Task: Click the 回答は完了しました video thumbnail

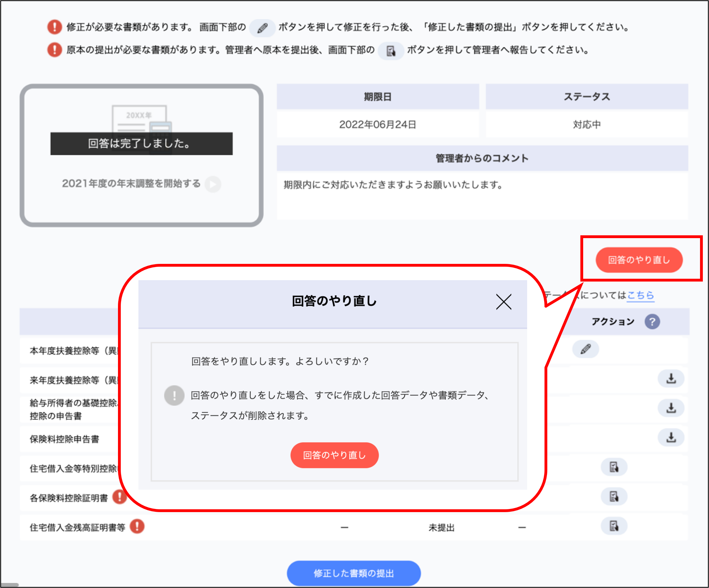Action: coord(142,143)
